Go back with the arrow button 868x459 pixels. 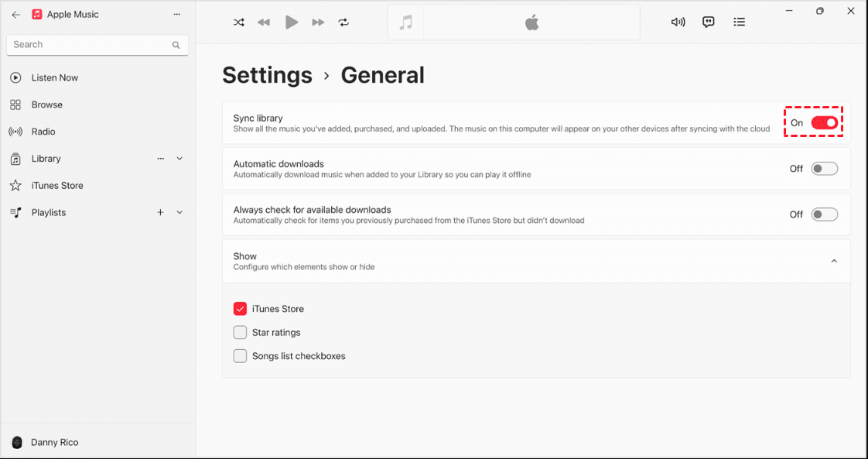coord(16,15)
